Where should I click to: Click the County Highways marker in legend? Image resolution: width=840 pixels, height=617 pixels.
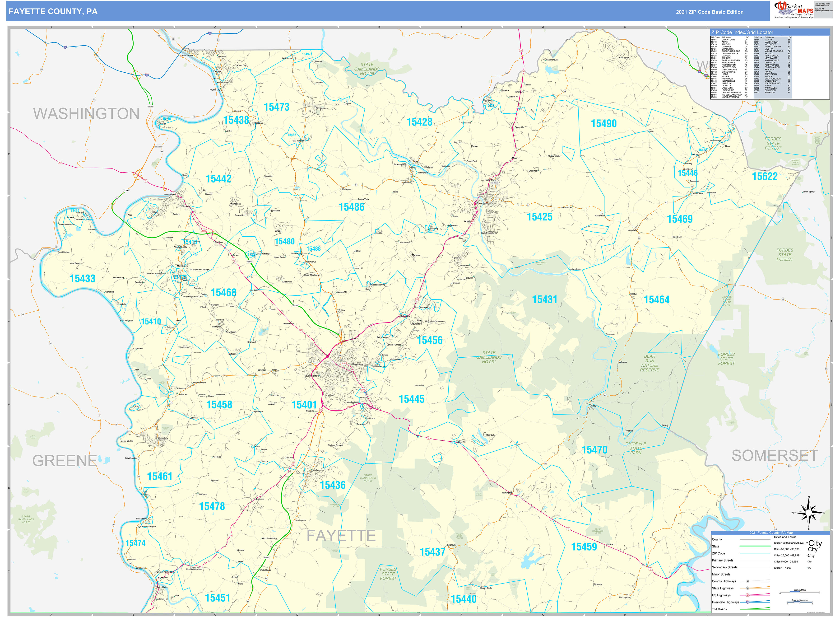(747, 581)
